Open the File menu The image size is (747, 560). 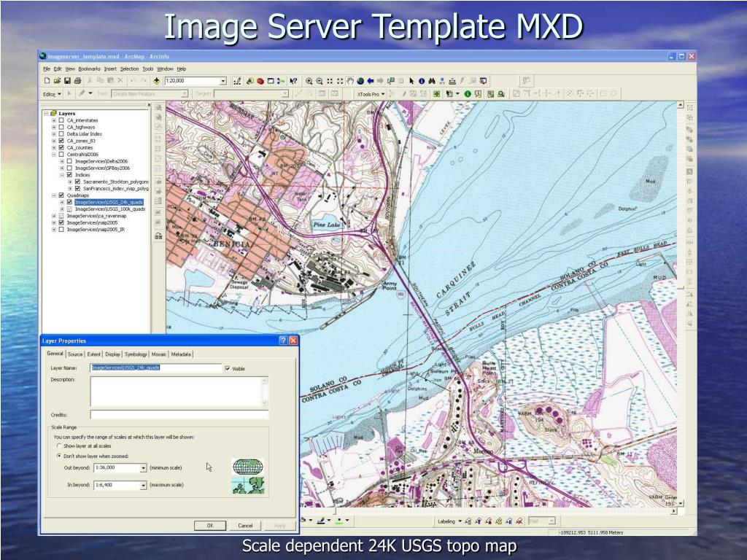point(47,69)
